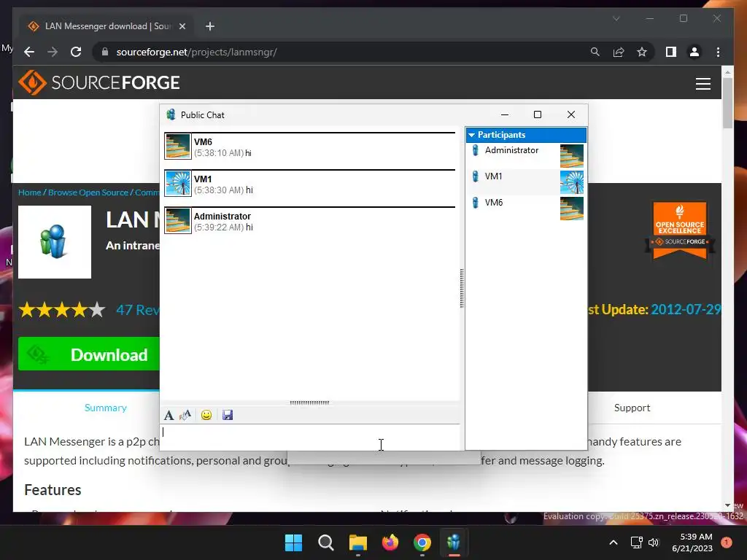Open the smiley emoticon picker

[x=206, y=415]
